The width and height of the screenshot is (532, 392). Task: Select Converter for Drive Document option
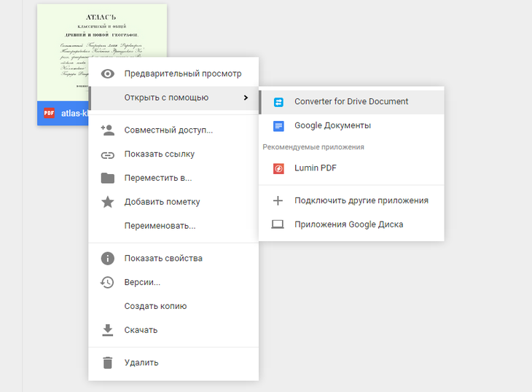(x=351, y=102)
